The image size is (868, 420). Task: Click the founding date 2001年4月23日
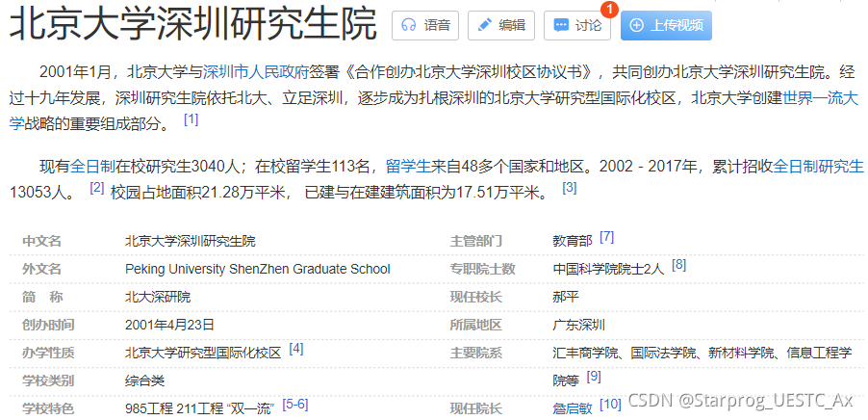(169, 325)
